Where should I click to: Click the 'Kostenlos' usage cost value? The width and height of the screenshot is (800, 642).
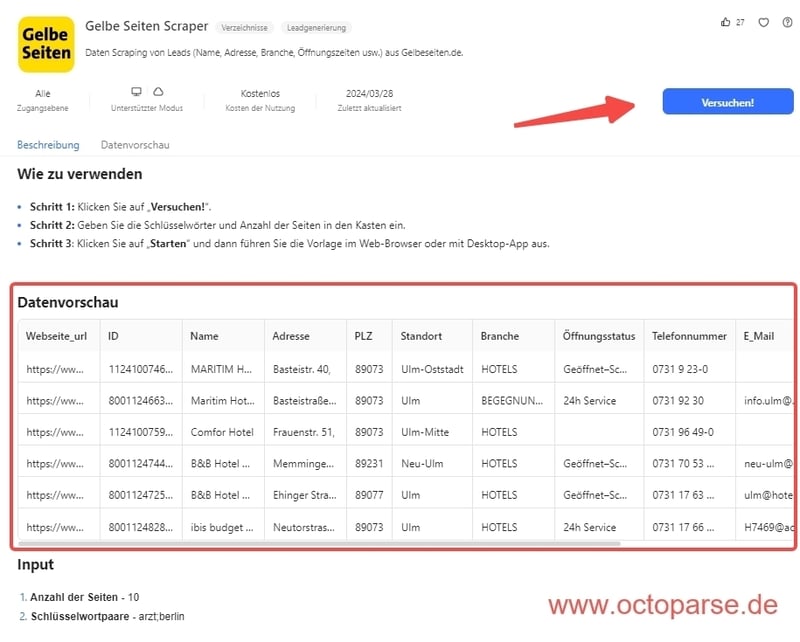coord(260,93)
